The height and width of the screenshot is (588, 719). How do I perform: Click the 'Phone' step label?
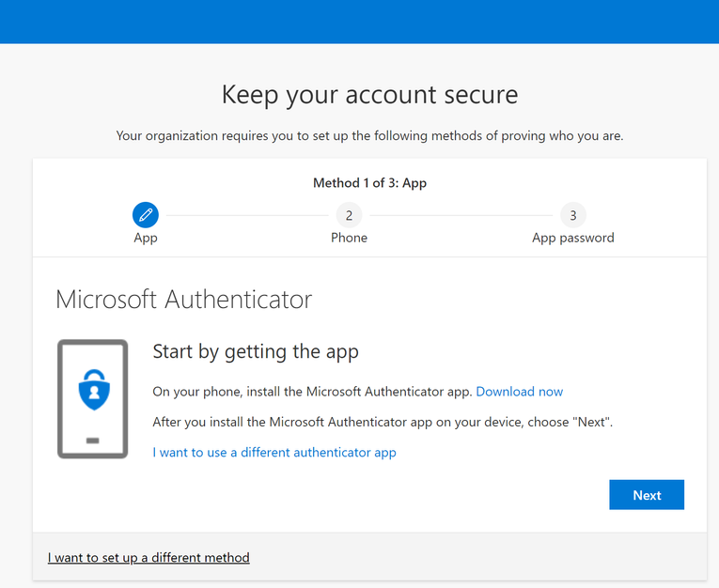click(x=349, y=238)
